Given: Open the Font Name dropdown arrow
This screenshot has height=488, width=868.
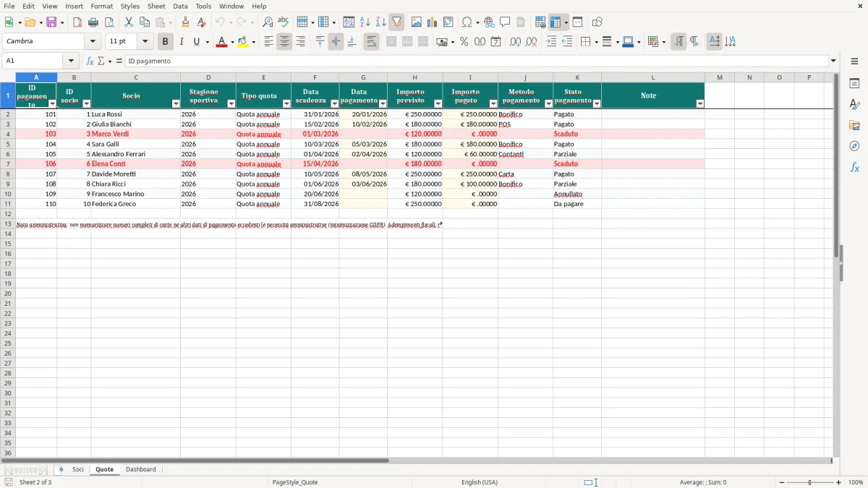Looking at the screenshot, I should [x=93, y=42].
